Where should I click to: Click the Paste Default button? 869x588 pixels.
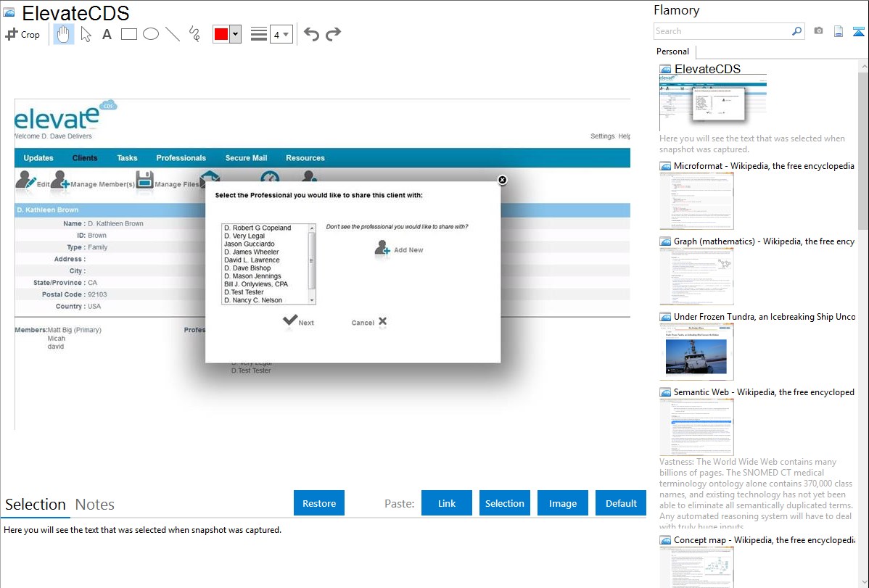(x=621, y=503)
